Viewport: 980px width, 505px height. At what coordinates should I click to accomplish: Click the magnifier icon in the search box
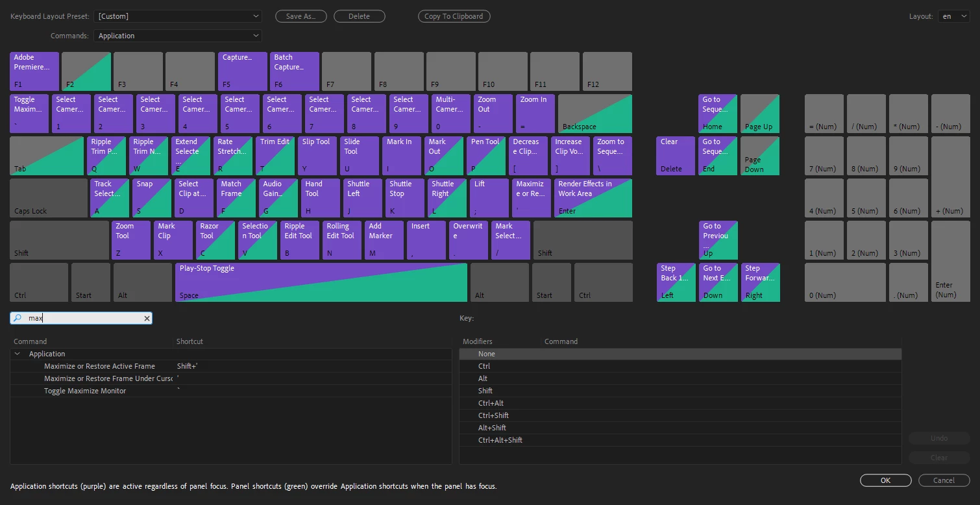tap(18, 318)
